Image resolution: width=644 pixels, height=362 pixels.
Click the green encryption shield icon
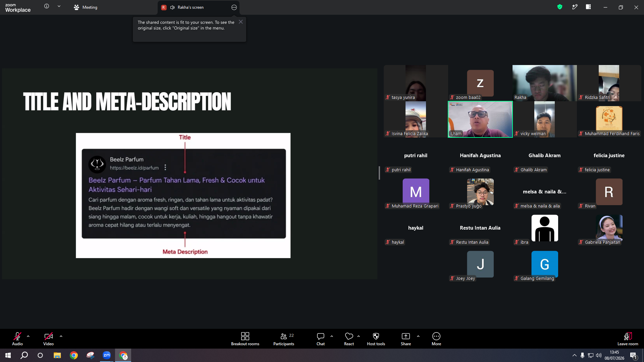point(560,7)
